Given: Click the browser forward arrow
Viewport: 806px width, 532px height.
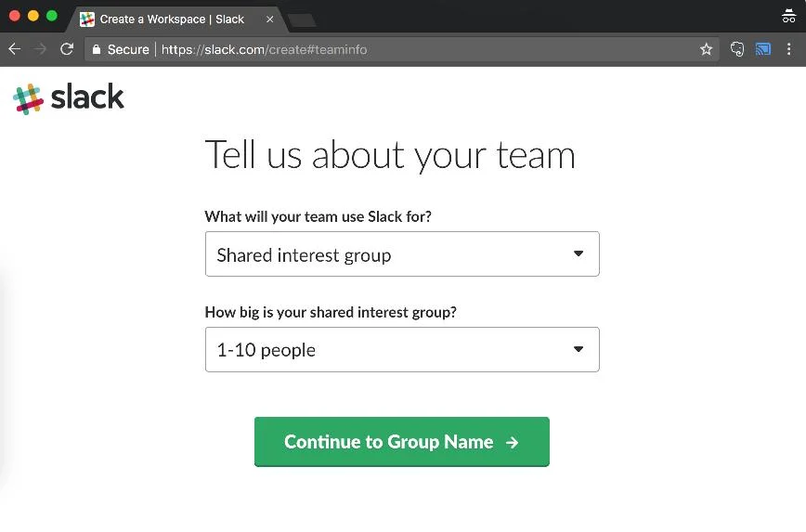Looking at the screenshot, I should point(40,49).
